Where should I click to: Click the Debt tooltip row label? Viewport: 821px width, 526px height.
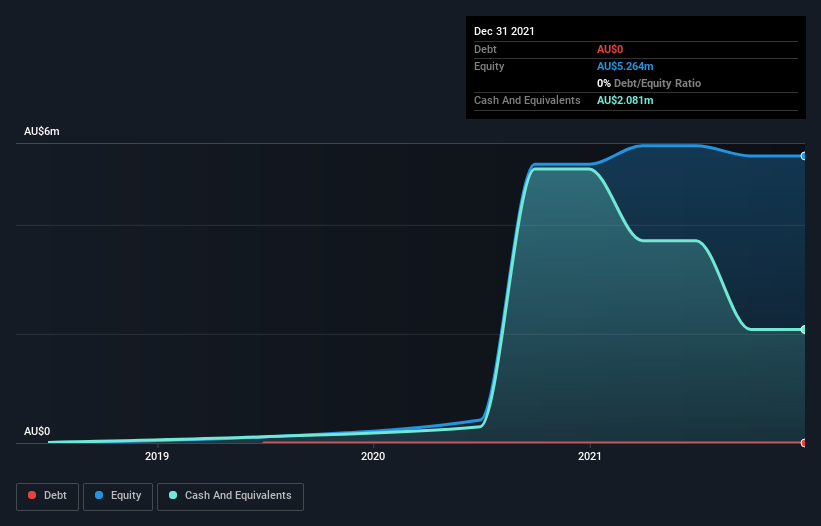pyautogui.click(x=485, y=49)
